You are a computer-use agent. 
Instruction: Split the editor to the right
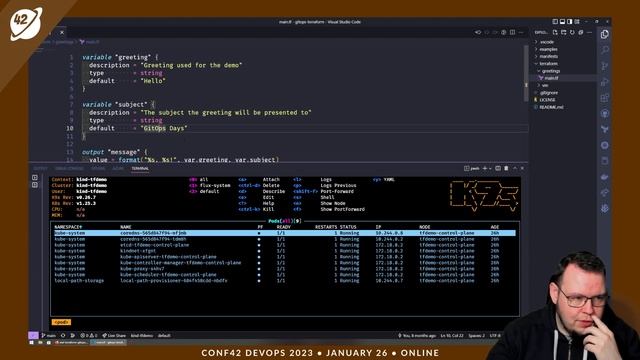tap(512, 32)
